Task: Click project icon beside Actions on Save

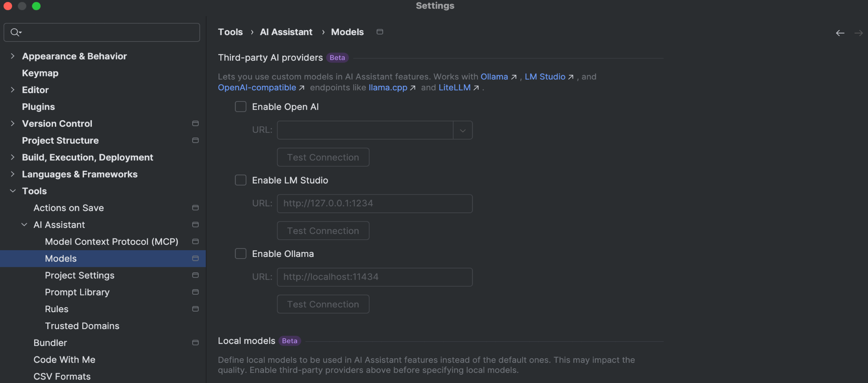Action: click(195, 208)
